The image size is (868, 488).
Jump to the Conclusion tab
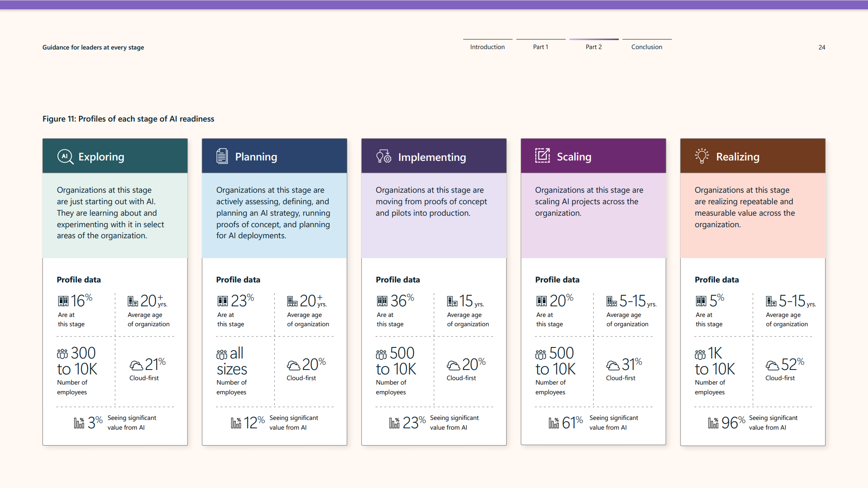point(646,47)
